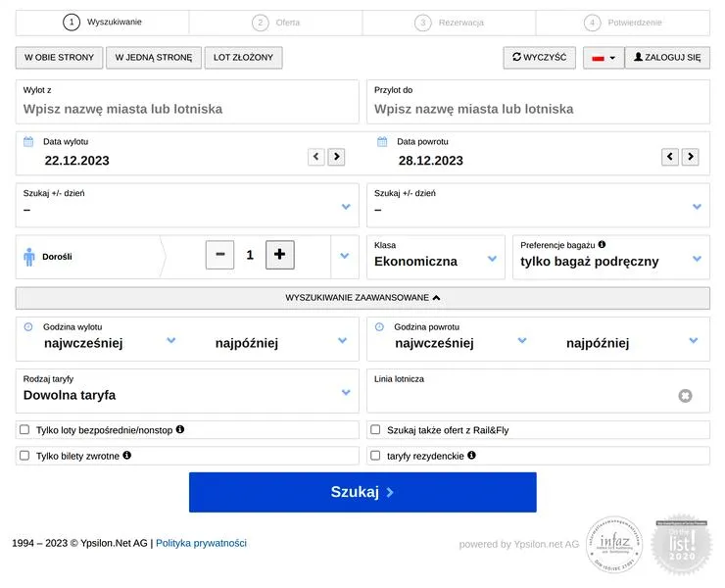Click the departure date calendar icon
The width and height of the screenshot is (725, 588).
pyautogui.click(x=28, y=141)
